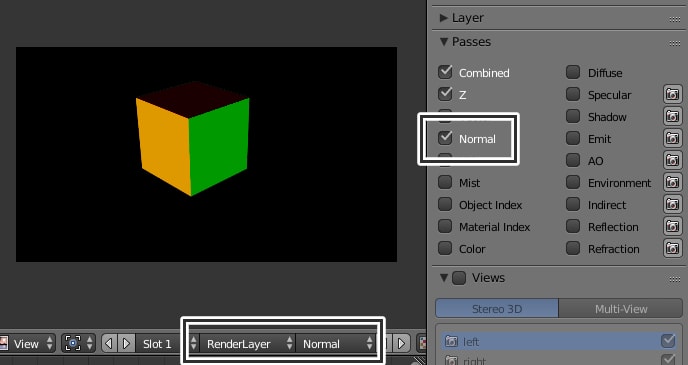
Task: Click the camera icon beside Specular
Action: (x=673, y=94)
